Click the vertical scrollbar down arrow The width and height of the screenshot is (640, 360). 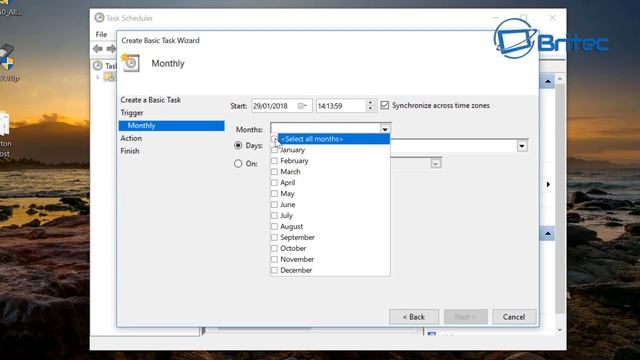[x=560, y=330]
